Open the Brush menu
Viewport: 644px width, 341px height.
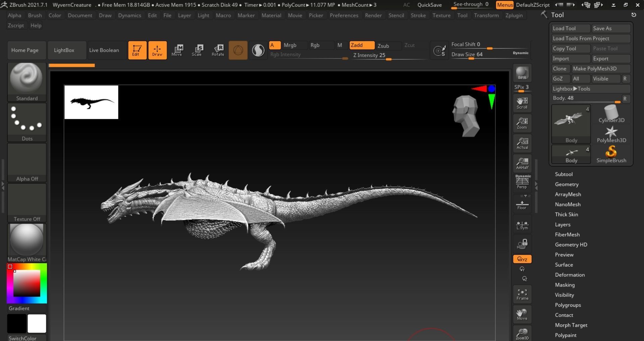click(35, 15)
